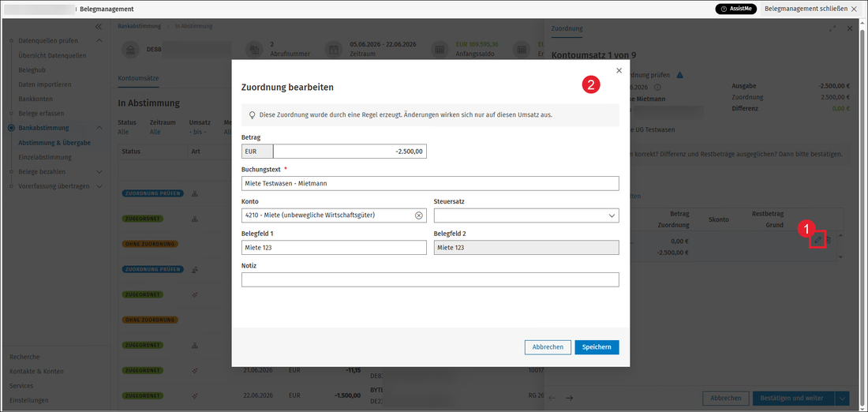The height and width of the screenshot is (412, 868).
Task: Expand Voreerfassung übertragen section
Action: (99, 186)
